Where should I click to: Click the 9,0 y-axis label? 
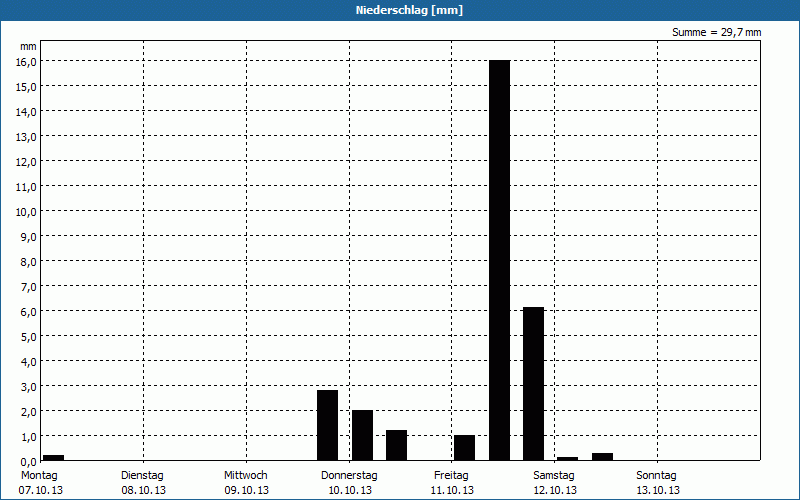(x=28, y=237)
